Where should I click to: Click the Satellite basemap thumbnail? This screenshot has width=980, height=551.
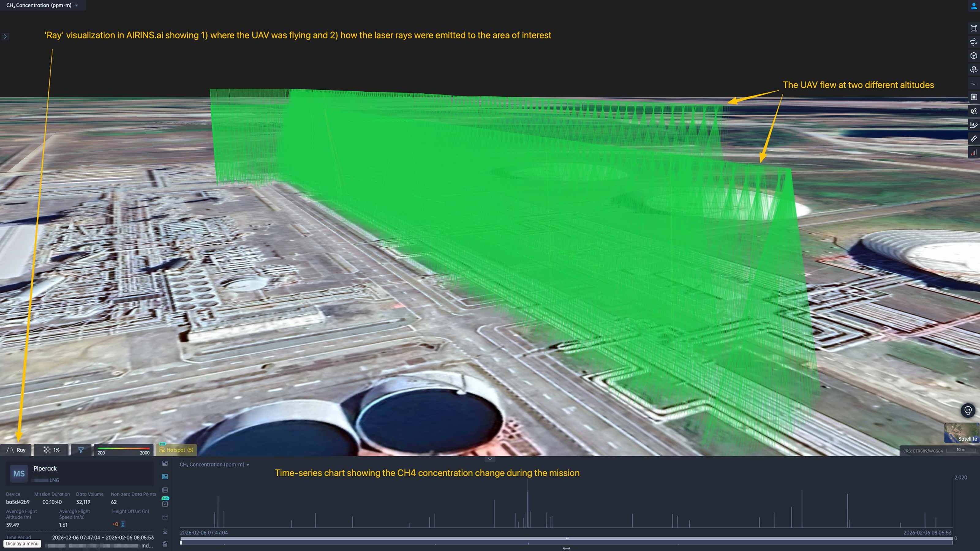[x=961, y=433]
